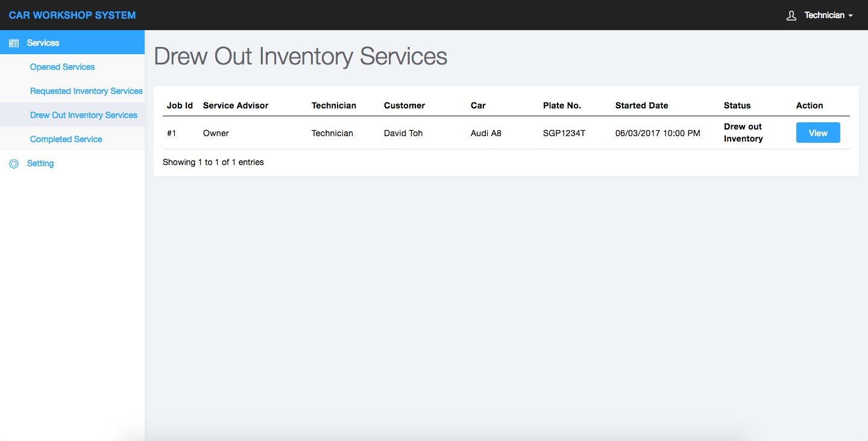
Task: Click the Started Date column header
Action: point(641,105)
